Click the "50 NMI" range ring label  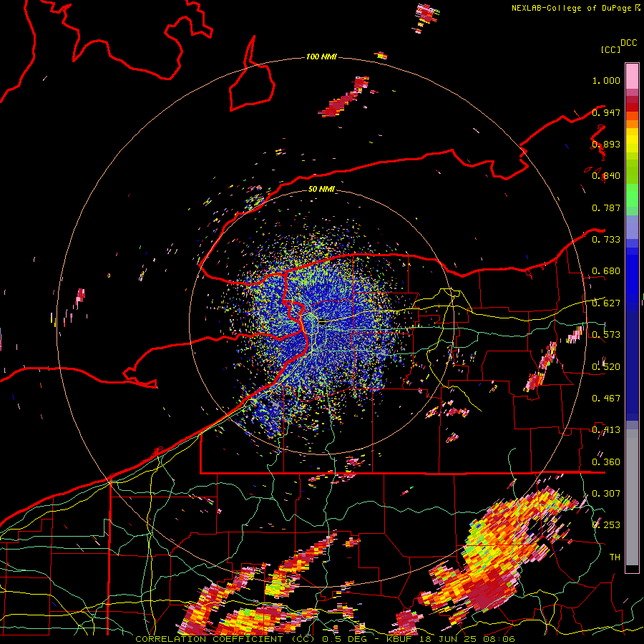pos(321,189)
